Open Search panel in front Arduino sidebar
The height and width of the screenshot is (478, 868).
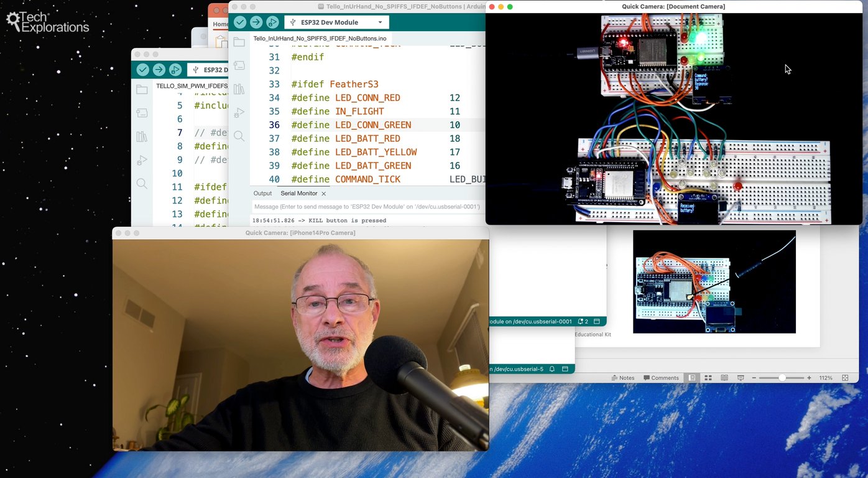239,136
